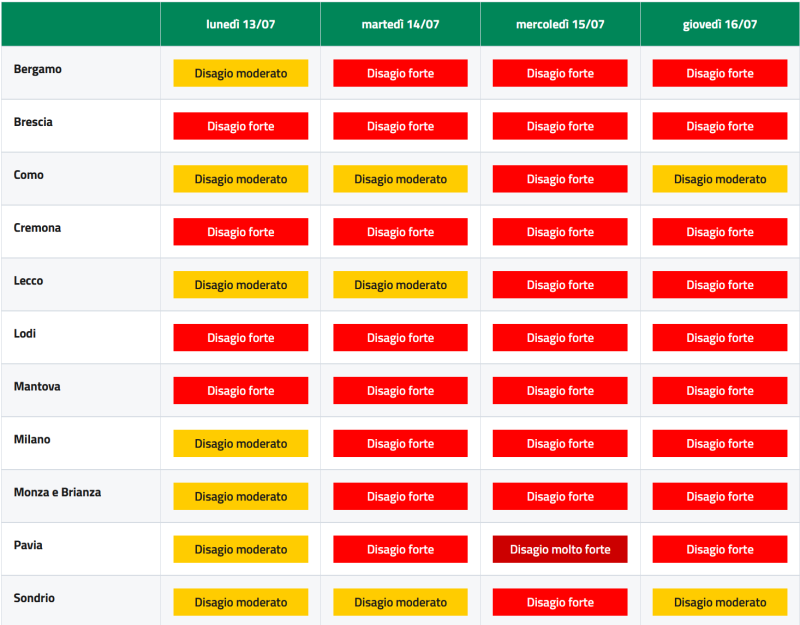Click Bergamo's Disagio moderato badge for lunedì
Viewport: 800px width, 625px height.
[241, 73]
